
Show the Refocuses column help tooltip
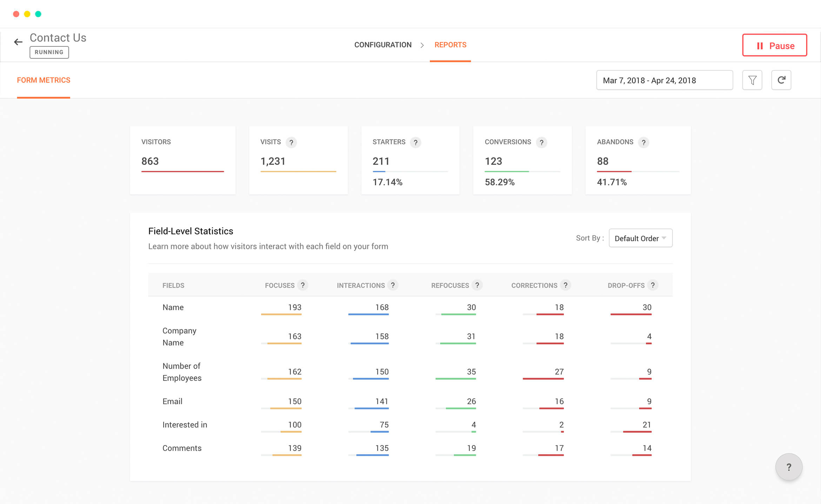point(477,285)
